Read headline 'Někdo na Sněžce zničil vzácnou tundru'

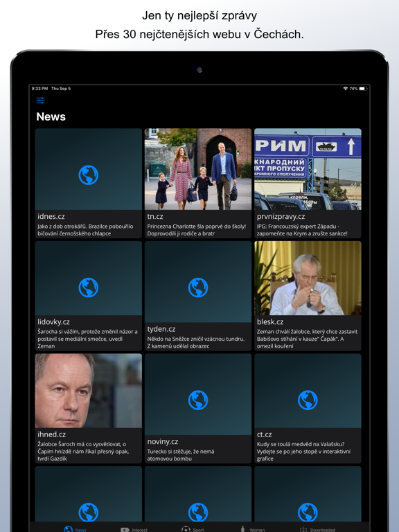(196, 342)
